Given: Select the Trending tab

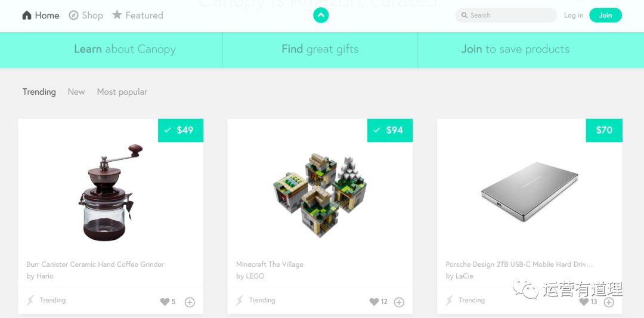Looking at the screenshot, I should coord(39,92).
